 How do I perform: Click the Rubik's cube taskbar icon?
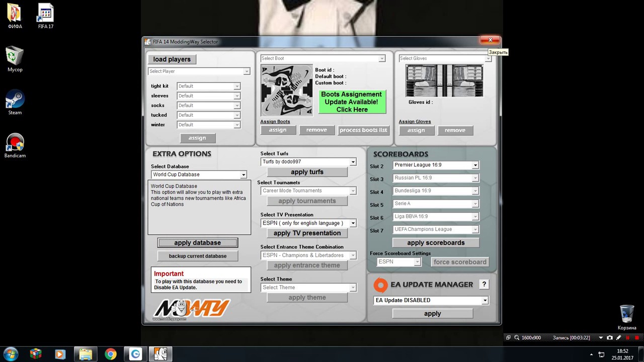pyautogui.click(x=36, y=354)
